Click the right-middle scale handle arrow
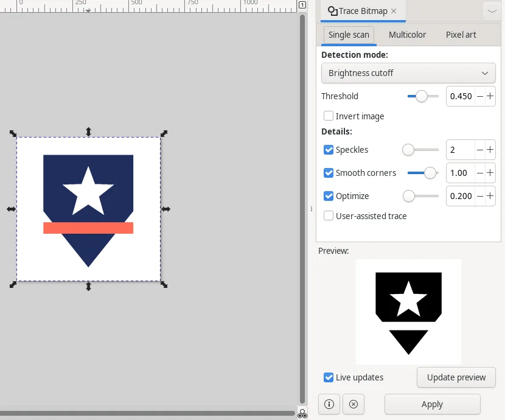Viewport: 505px width, 420px height. click(x=166, y=209)
